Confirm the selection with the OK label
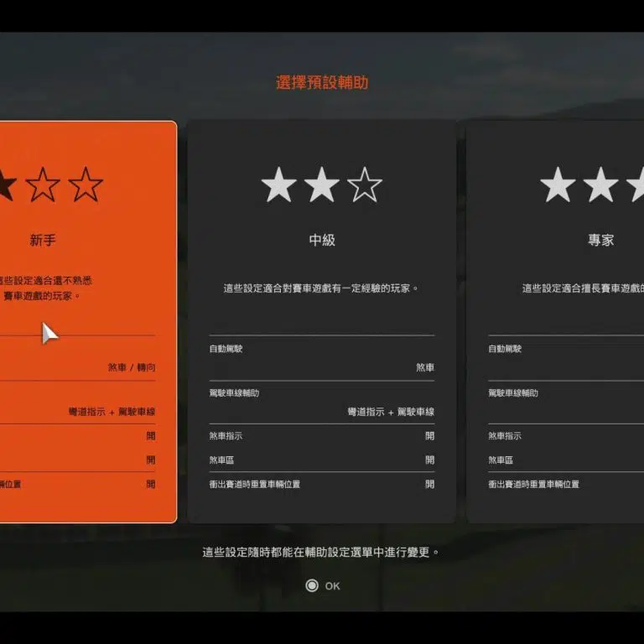The height and width of the screenshot is (644, 644). [332, 586]
